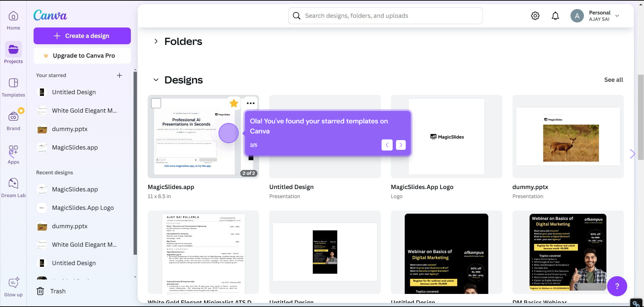Go to previous tour tip
The image size is (644, 307).
click(x=387, y=145)
